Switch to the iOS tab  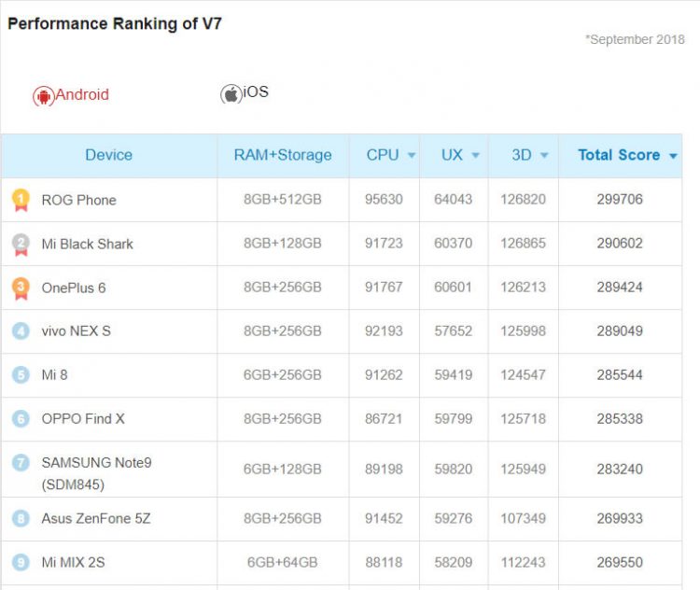256,91
